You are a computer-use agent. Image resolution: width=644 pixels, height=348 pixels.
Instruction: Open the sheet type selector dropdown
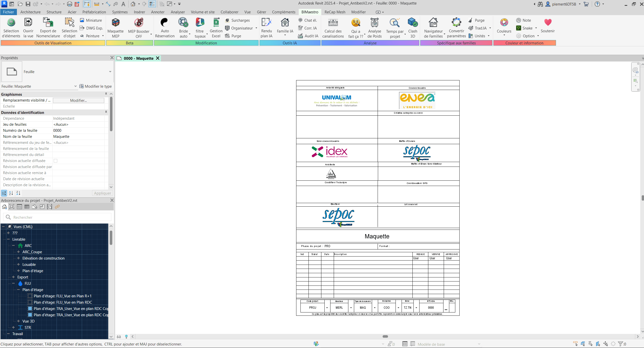point(110,72)
